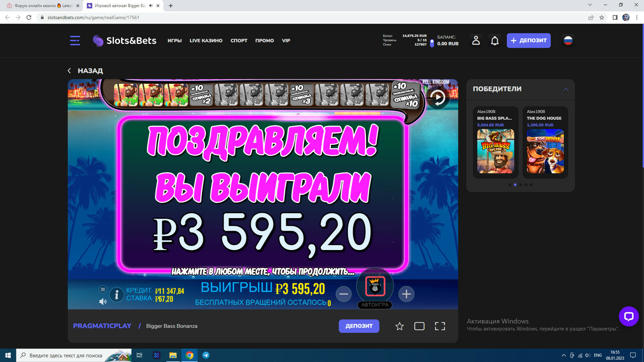Open live chat support bubble
Screen dimensions: 644x362
[628, 316]
